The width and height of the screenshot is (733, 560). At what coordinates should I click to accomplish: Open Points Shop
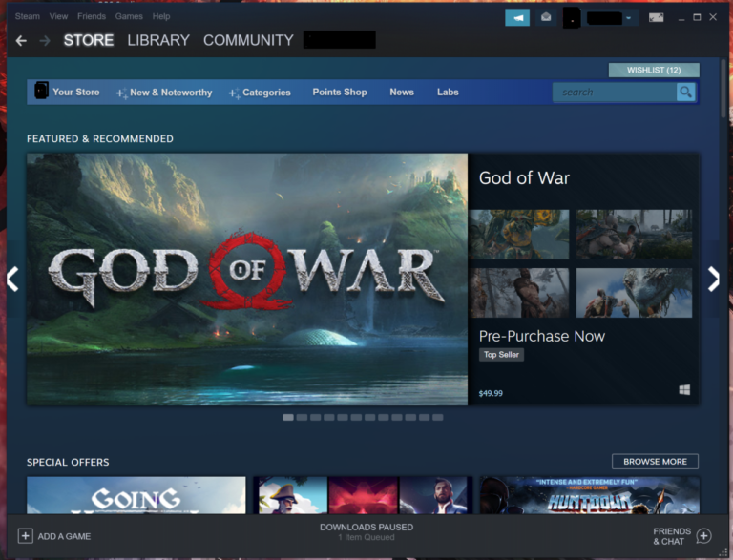click(340, 93)
